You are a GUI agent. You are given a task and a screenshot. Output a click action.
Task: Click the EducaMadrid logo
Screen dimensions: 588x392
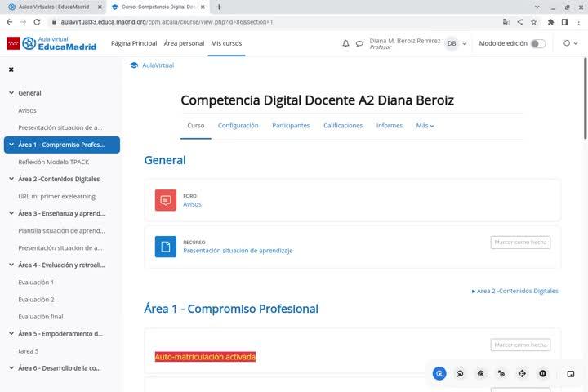coord(51,43)
